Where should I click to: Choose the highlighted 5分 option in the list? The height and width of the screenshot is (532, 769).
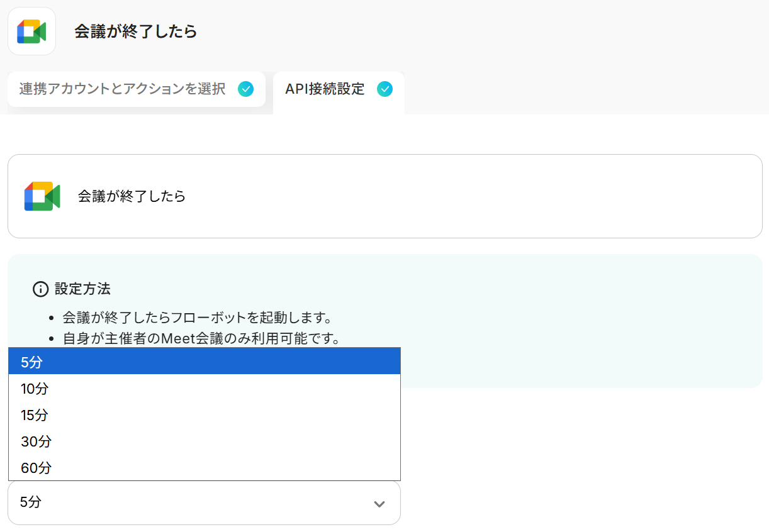tap(204, 362)
